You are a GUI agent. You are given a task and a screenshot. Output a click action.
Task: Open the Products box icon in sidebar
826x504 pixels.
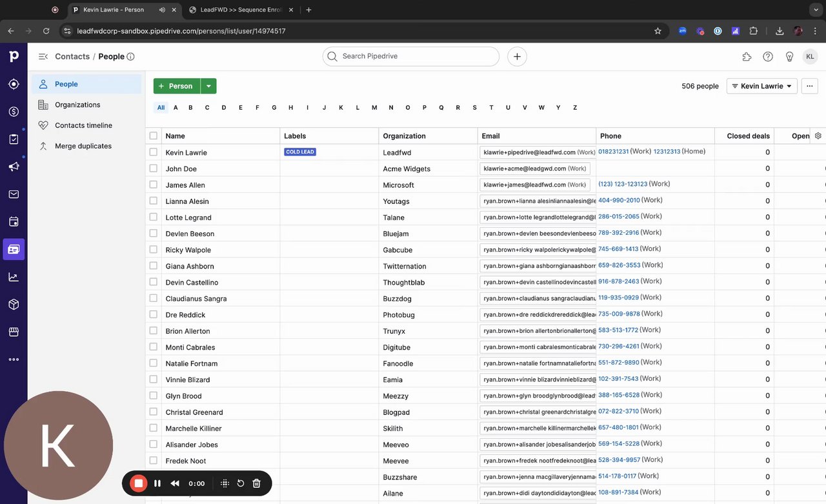coord(14,304)
